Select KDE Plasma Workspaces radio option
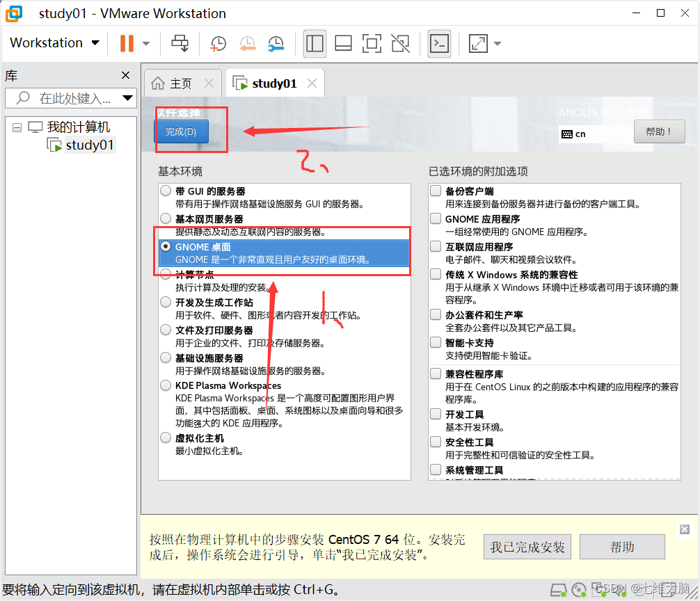Viewport: 700px width, 601px height. point(166,385)
